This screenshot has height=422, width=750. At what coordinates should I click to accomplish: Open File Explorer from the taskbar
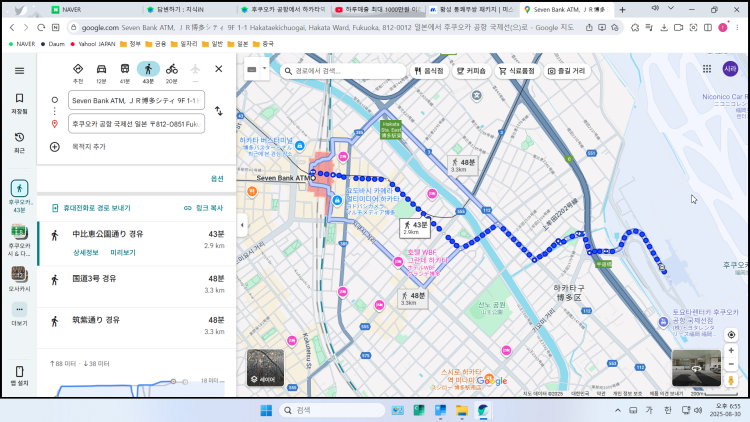[462, 410]
